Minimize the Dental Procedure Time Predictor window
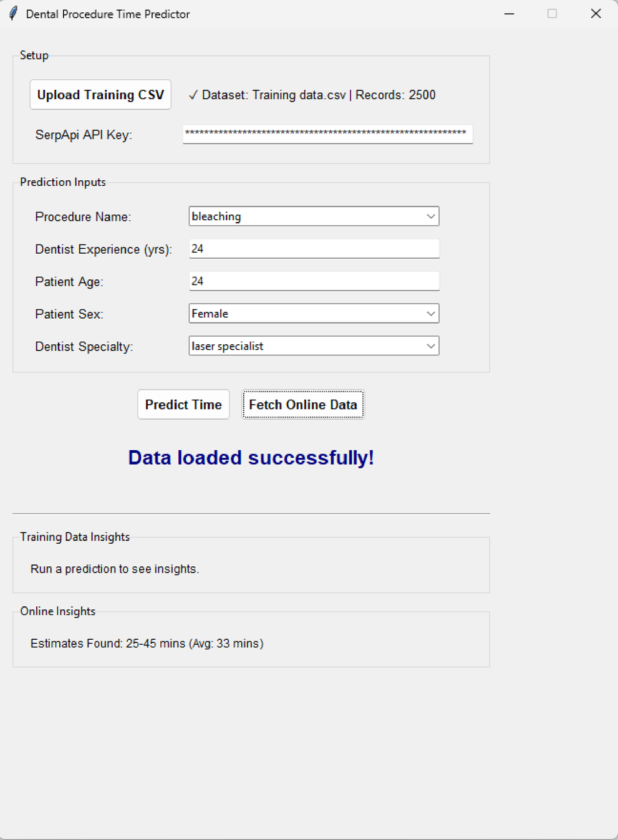 click(509, 14)
